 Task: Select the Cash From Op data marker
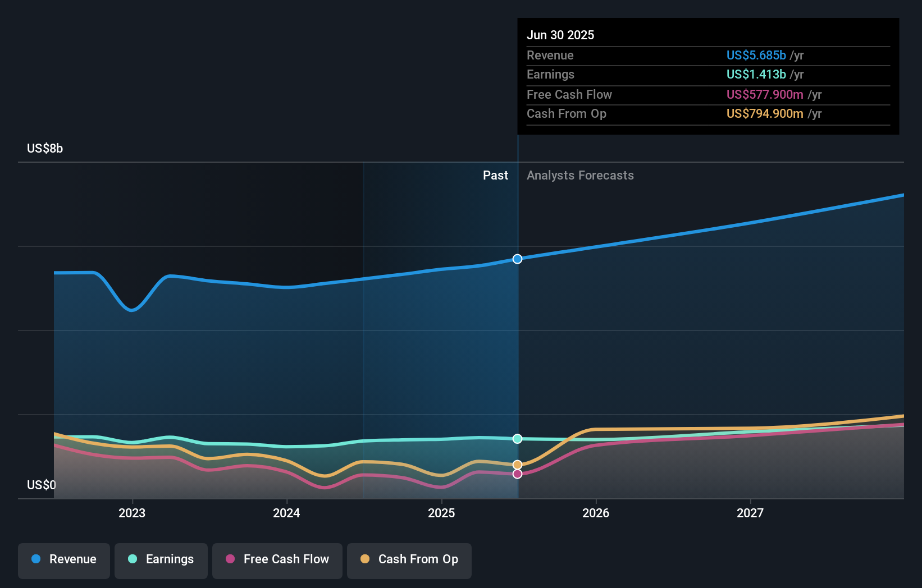pos(517,465)
